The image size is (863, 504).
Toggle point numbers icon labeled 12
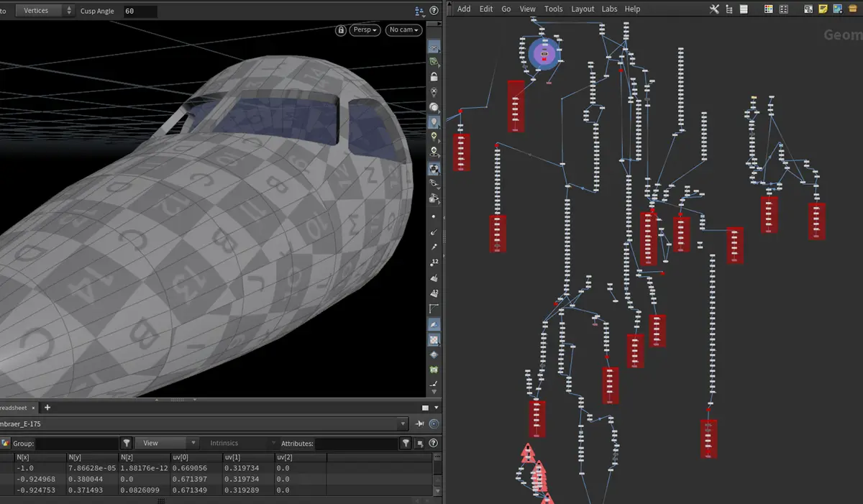(434, 262)
